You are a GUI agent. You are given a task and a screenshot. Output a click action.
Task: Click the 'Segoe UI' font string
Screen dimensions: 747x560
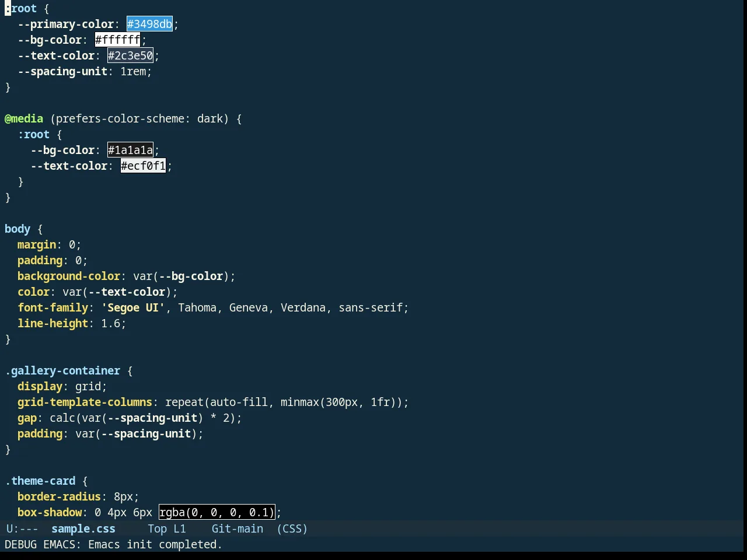point(133,307)
